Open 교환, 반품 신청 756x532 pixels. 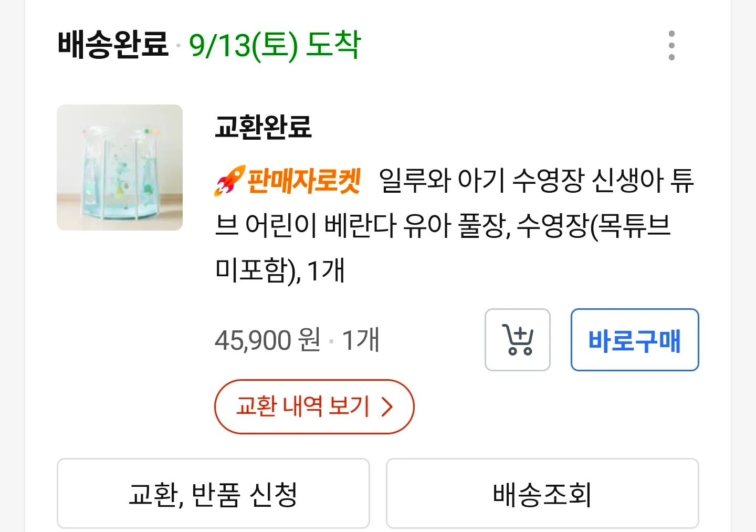(213, 494)
